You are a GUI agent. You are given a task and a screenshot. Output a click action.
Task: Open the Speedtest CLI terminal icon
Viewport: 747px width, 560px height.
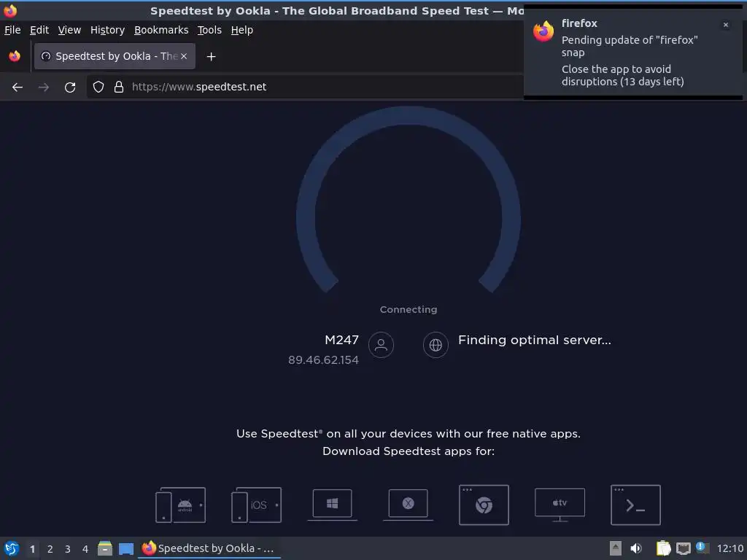635,505
